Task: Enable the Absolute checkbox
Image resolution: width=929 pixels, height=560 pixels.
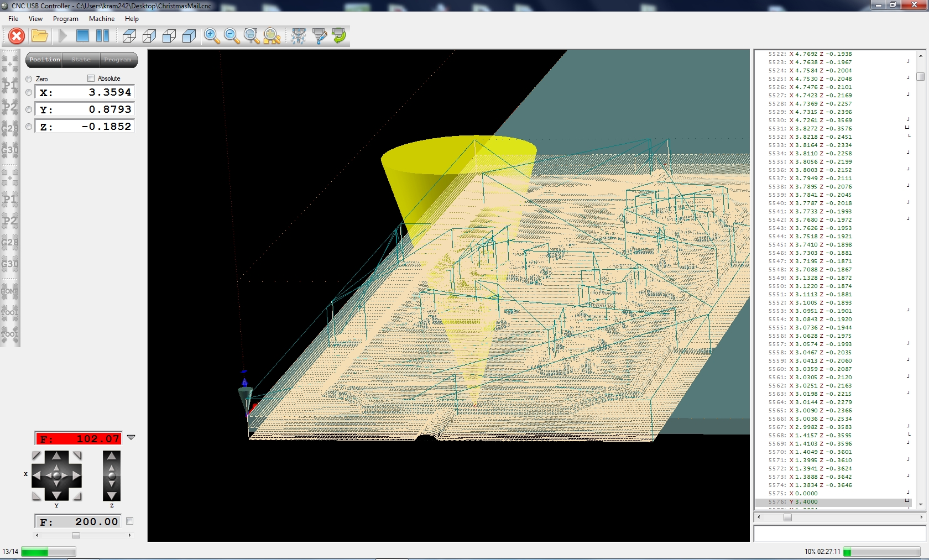Action: (91, 78)
